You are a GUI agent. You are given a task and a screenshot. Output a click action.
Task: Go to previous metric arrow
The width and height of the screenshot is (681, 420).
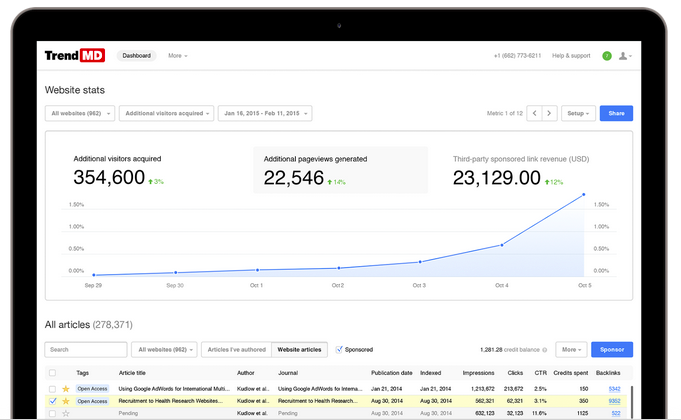[535, 114]
